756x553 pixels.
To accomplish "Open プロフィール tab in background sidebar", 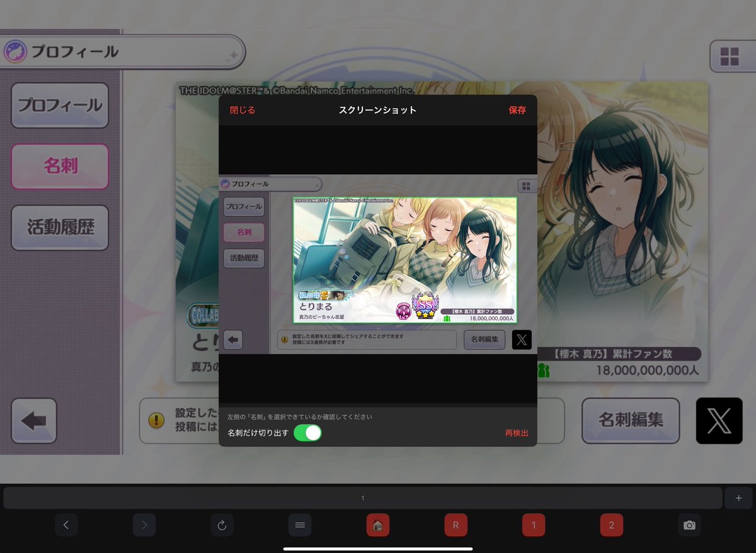I will click(x=60, y=105).
